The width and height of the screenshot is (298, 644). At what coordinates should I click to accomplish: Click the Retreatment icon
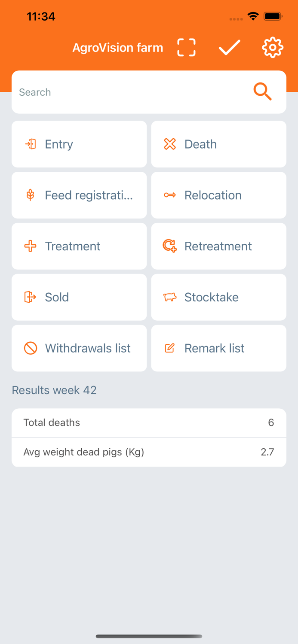point(170,246)
